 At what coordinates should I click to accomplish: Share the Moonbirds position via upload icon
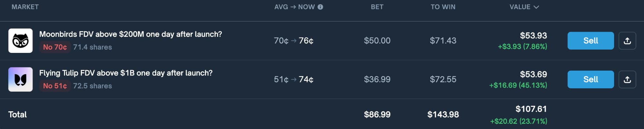[627, 41]
